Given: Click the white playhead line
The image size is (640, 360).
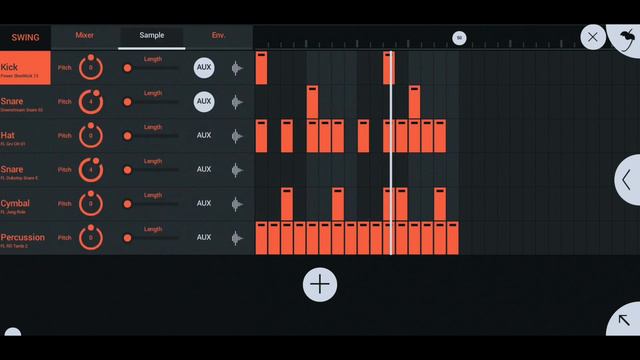Looking at the screenshot, I should (391, 153).
